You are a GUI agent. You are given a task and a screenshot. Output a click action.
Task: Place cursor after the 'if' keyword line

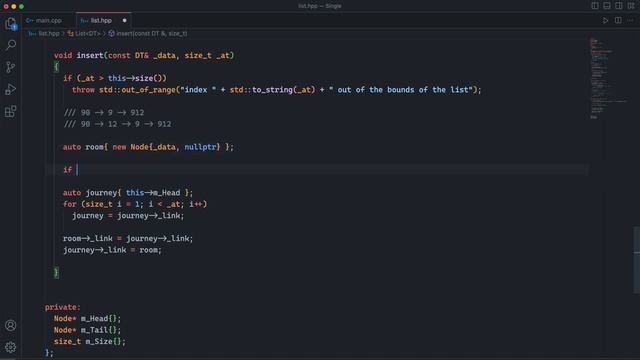tap(78, 170)
